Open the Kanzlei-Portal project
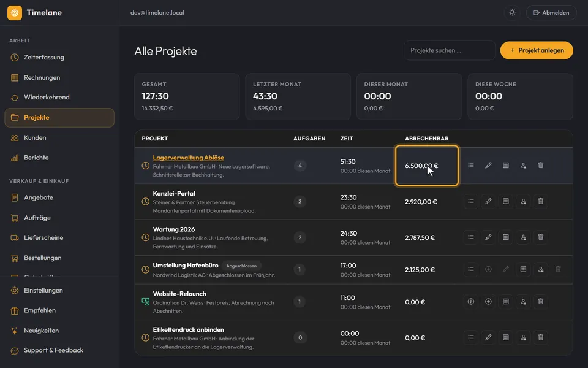588x368 pixels. pyautogui.click(x=174, y=193)
